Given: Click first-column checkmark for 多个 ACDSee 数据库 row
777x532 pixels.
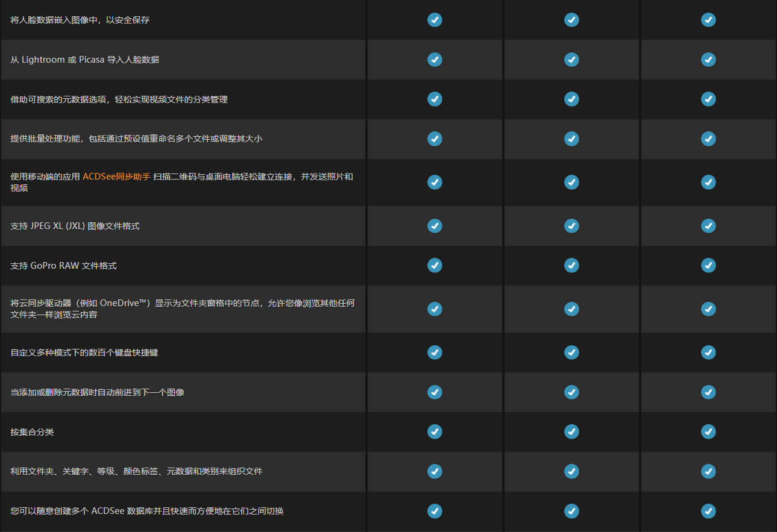Looking at the screenshot, I should coord(435,511).
